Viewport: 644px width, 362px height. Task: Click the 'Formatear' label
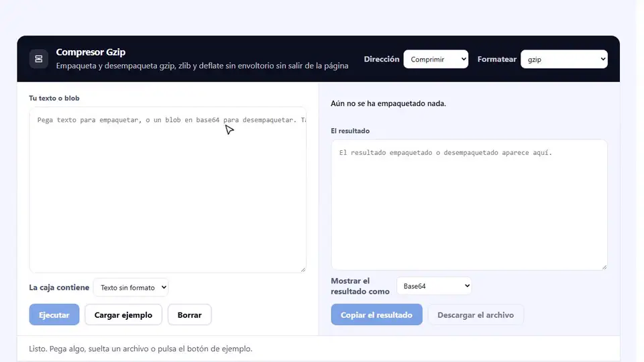(x=497, y=59)
